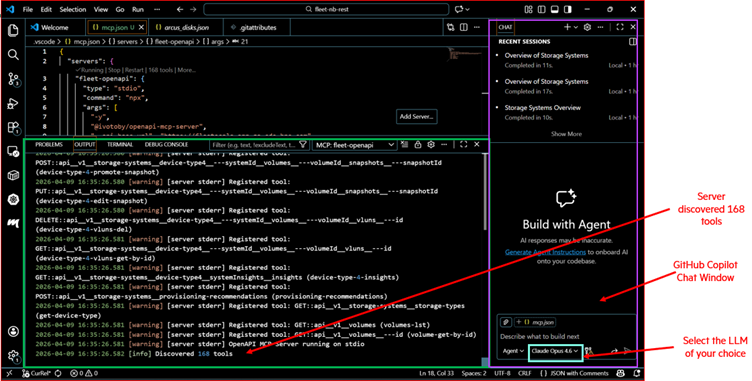Open the Run and Debug view
This screenshot has height=381, width=752.
coord(13,103)
